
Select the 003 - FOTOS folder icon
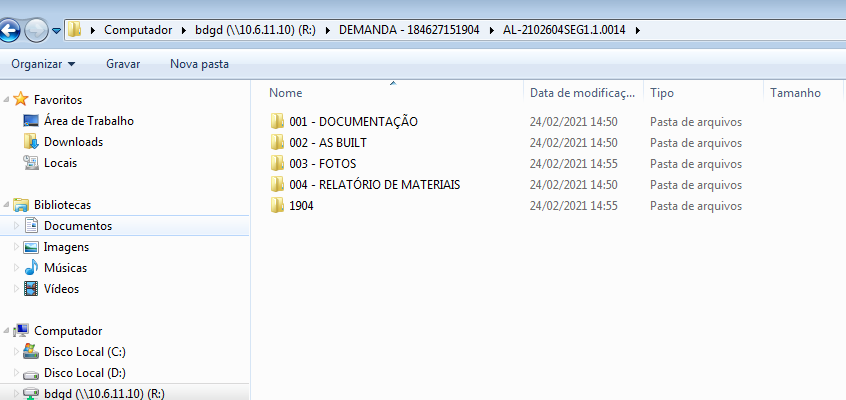pos(277,164)
